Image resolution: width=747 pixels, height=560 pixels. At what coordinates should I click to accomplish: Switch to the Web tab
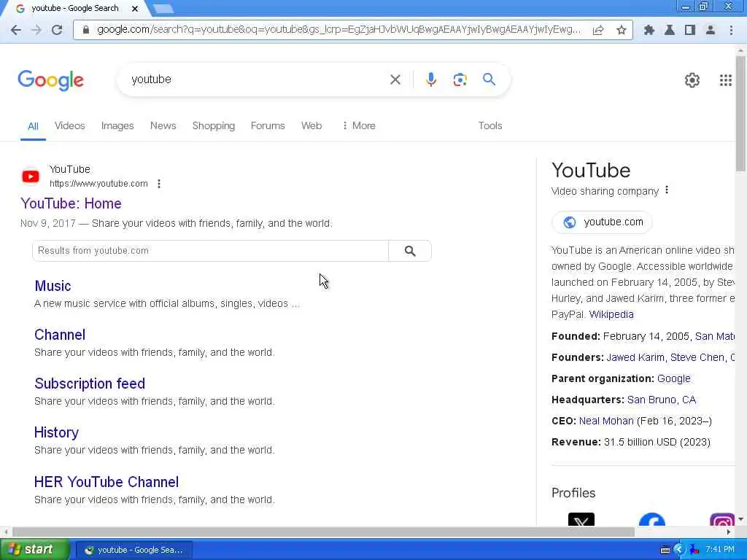click(311, 125)
